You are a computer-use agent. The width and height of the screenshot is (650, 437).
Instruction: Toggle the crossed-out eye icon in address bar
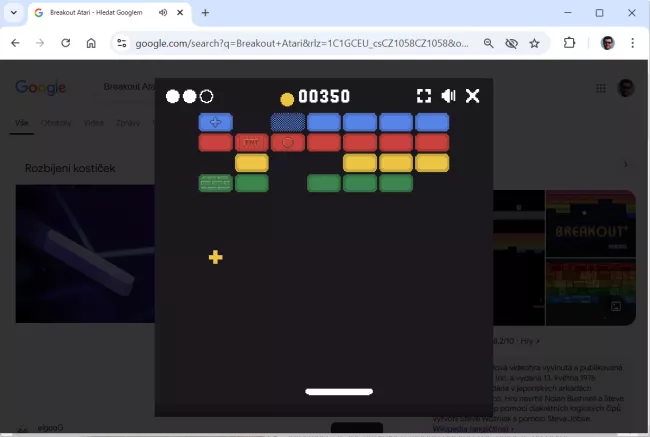(511, 43)
